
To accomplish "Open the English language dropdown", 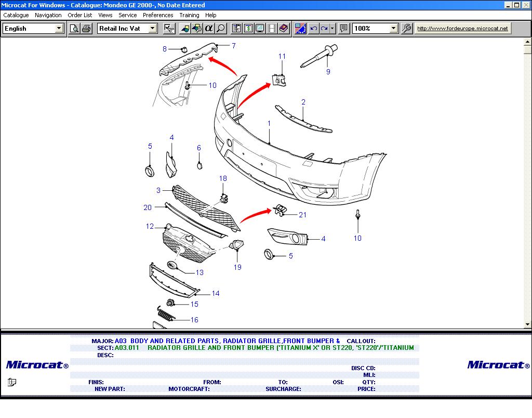I will coord(59,29).
